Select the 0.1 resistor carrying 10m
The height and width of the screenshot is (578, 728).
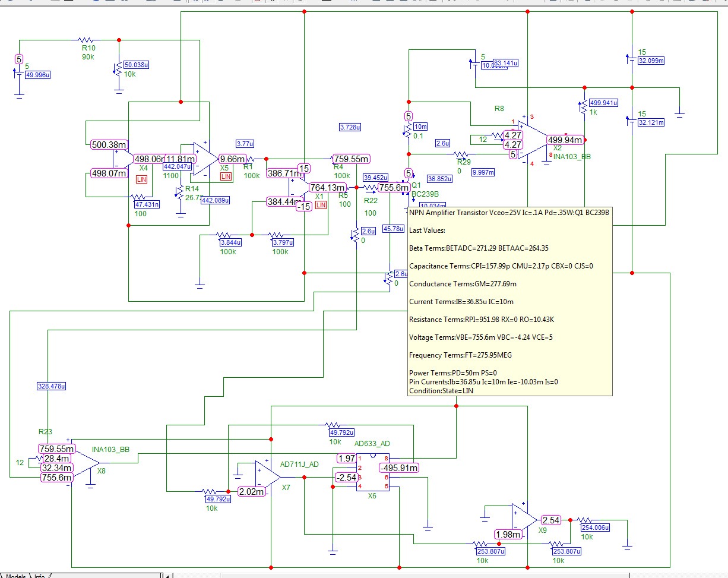click(409, 131)
